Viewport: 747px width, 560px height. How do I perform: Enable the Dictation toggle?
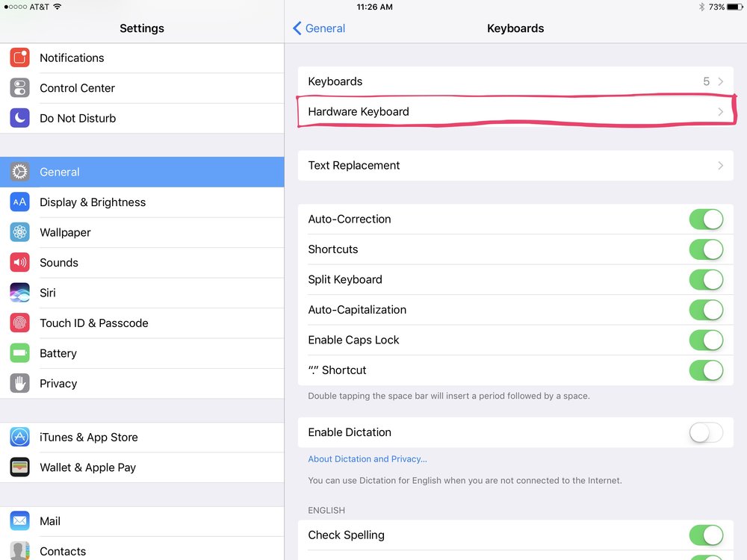coord(705,432)
